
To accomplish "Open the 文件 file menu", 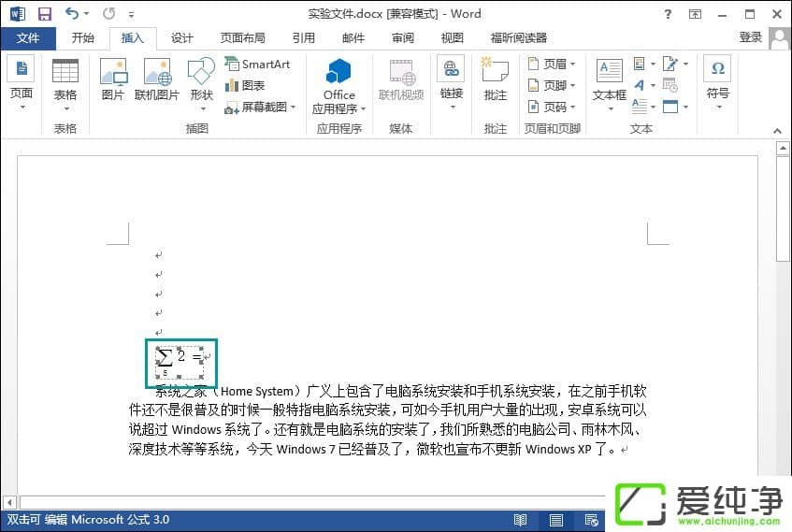I will pyautogui.click(x=28, y=38).
